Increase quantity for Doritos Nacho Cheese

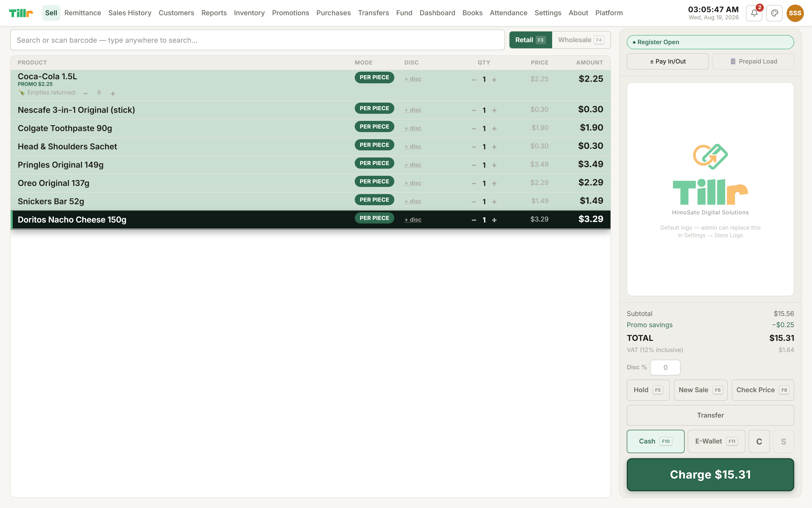pos(494,220)
